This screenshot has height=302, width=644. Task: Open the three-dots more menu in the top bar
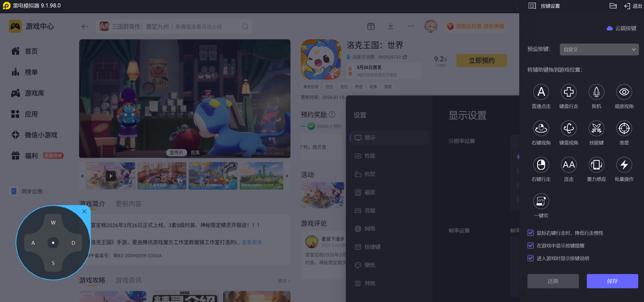(410, 26)
